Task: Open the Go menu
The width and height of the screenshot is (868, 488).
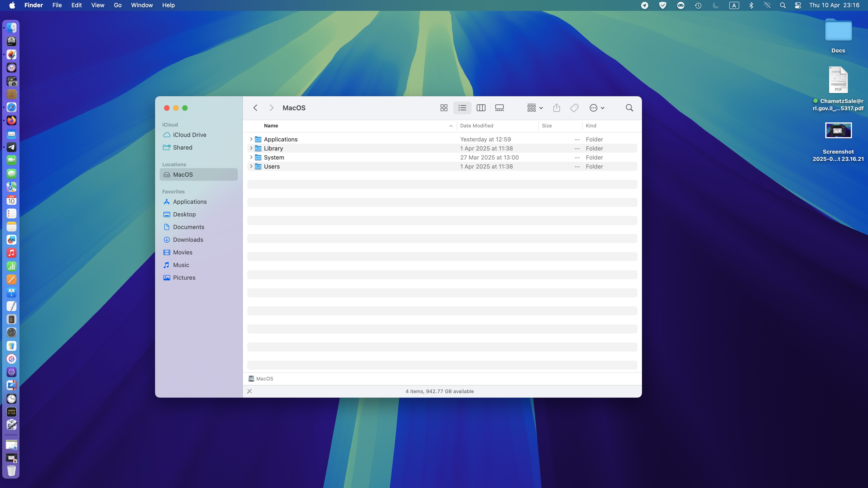Action: (x=118, y=5)
